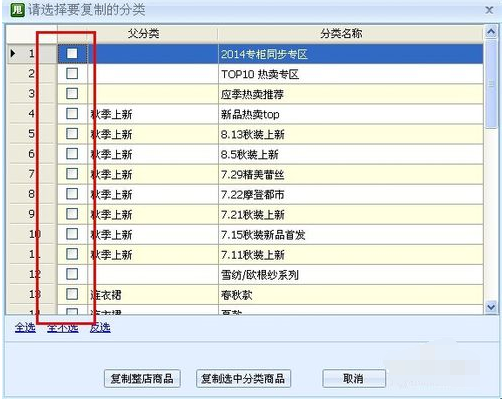504x400 pixels.
Task: Click the 连衣裙 parent cell beside 春秋款
Action: (x=153, y=294)
